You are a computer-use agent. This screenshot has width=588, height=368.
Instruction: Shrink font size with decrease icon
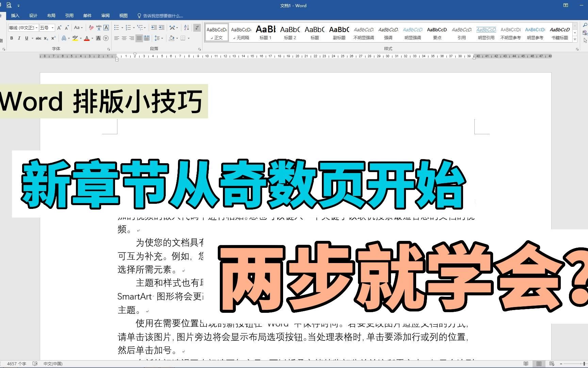pyautogui.click(x=67, y=28)
